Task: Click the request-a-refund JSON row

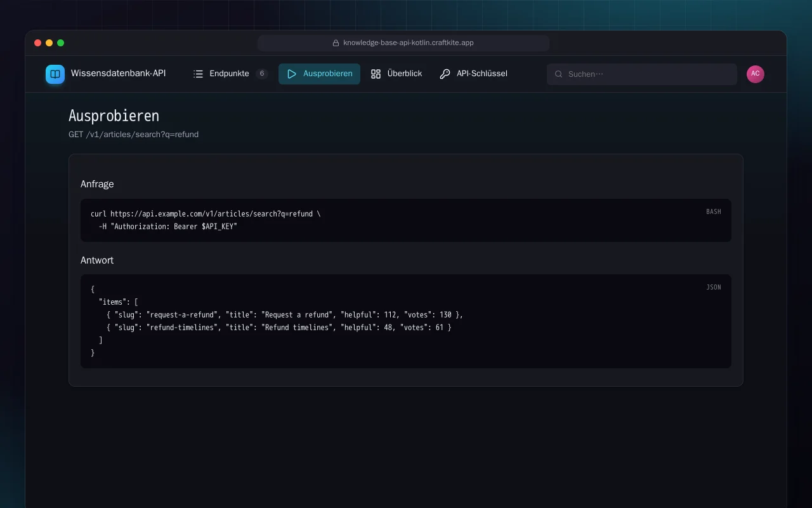Action: coord(285,315)
